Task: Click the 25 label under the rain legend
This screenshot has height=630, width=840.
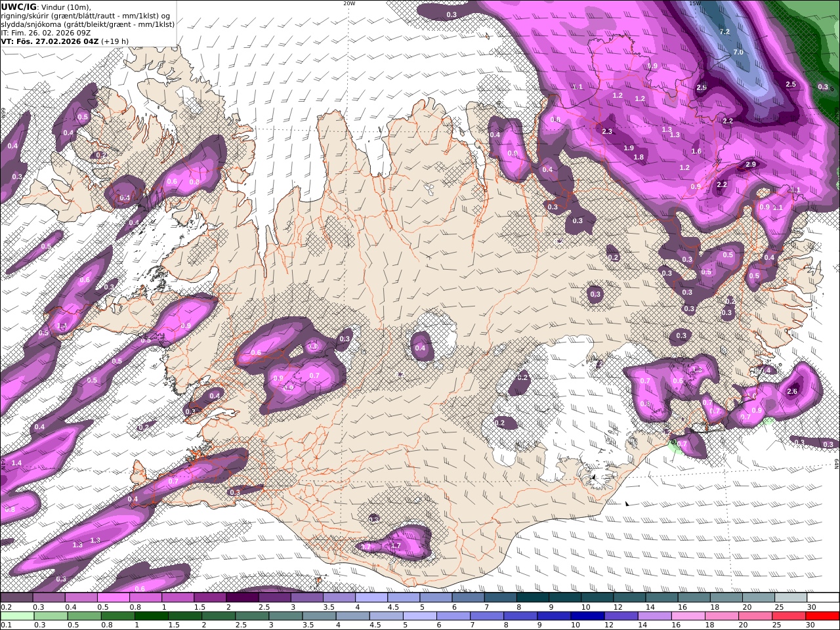Action: [776, 625]
